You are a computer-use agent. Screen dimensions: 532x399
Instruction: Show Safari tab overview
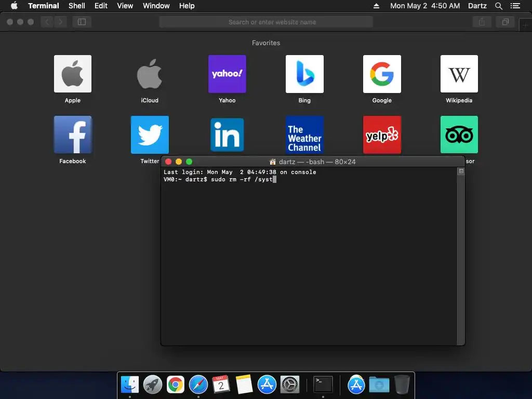pos(506,22)
